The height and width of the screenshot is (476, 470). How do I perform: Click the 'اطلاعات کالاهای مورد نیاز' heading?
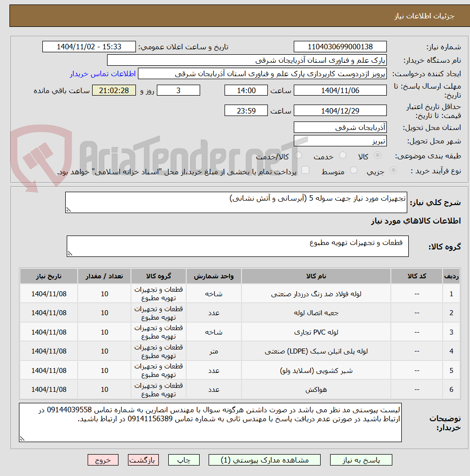[x=416, y=221]
